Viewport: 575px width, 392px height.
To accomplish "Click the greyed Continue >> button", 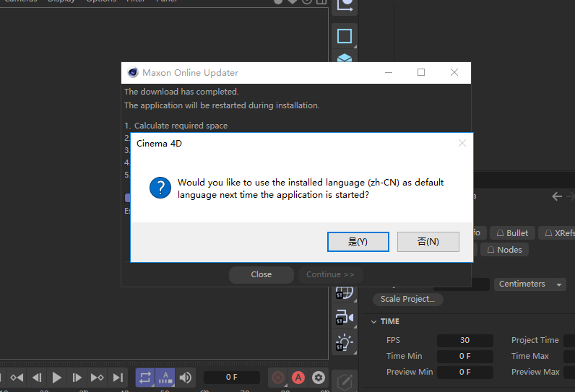I will pyautogui.click(x=330, y=274).
